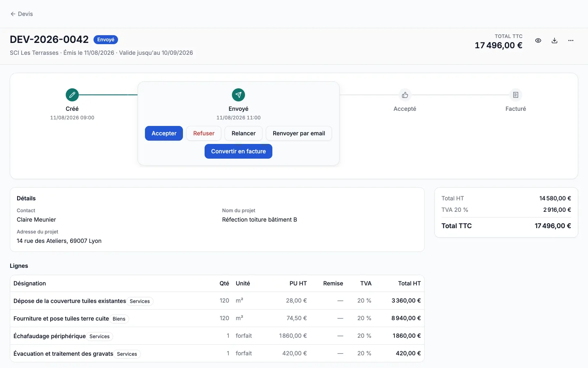Click the address 14 rue des Ateliers, 69007 Lyon
The width and height of the screenshot is (588, 368).
coord(59,241)
